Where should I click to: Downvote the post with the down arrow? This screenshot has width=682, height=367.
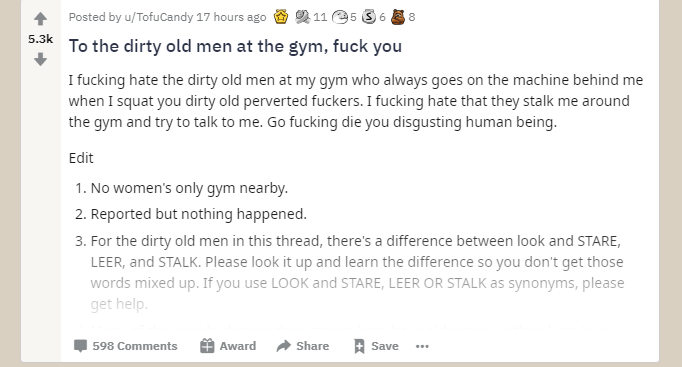coord(40,59)
